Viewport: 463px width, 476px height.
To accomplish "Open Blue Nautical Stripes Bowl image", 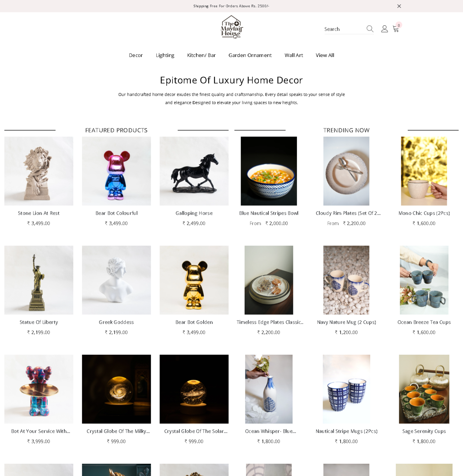I will pyautogui.click(x=269, y=171).
